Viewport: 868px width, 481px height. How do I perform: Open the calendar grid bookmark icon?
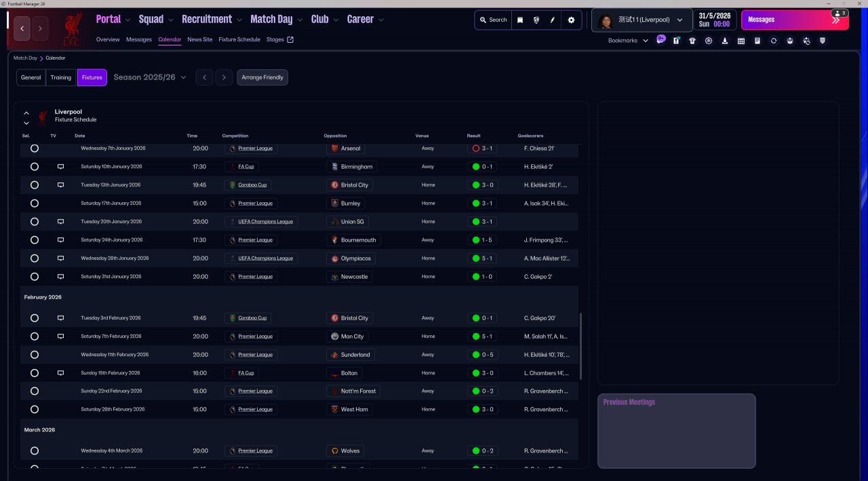(741, 41)
